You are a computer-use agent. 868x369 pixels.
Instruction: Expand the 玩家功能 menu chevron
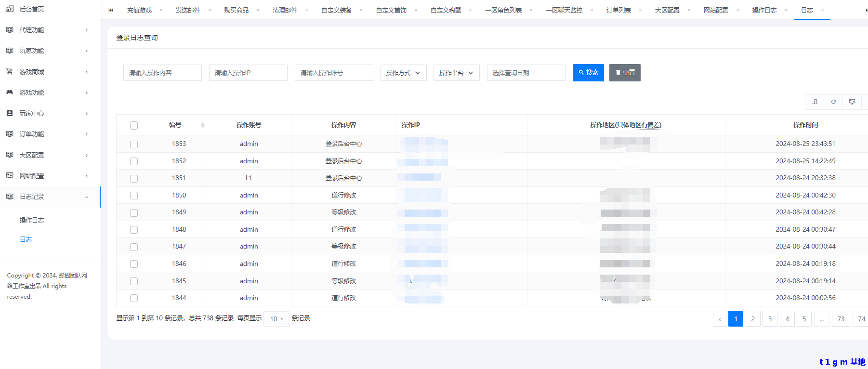click(x=87, y=51)
